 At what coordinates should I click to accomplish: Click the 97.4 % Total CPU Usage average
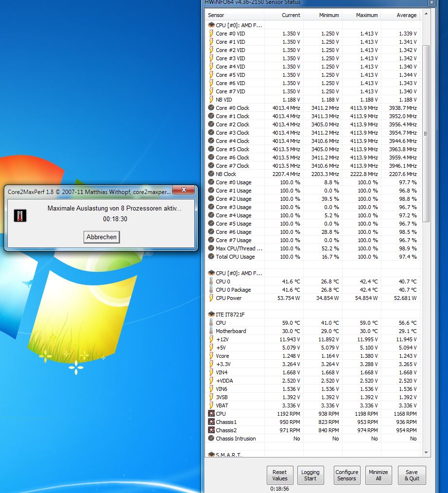click(x=408, y=257)
